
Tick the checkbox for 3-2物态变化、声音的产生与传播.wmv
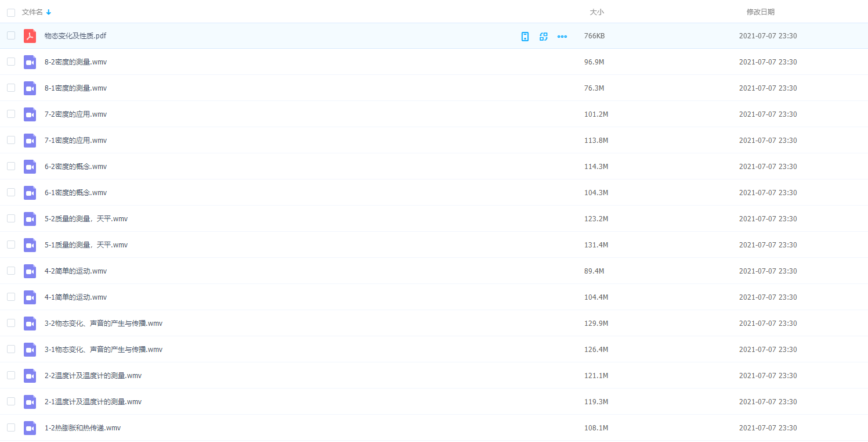[11, 323]
